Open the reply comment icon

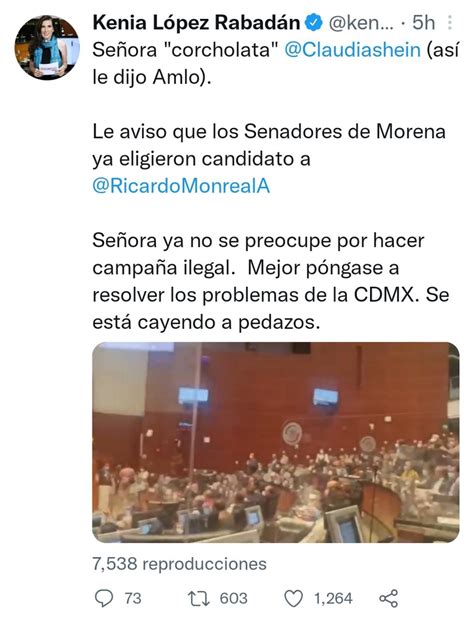104,598
